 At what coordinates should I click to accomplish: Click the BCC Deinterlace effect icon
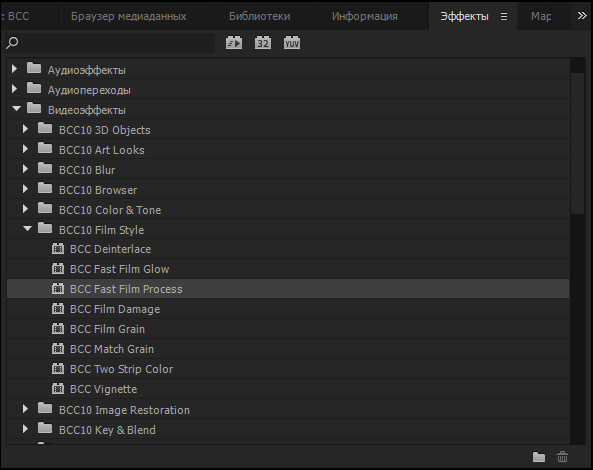58,249
